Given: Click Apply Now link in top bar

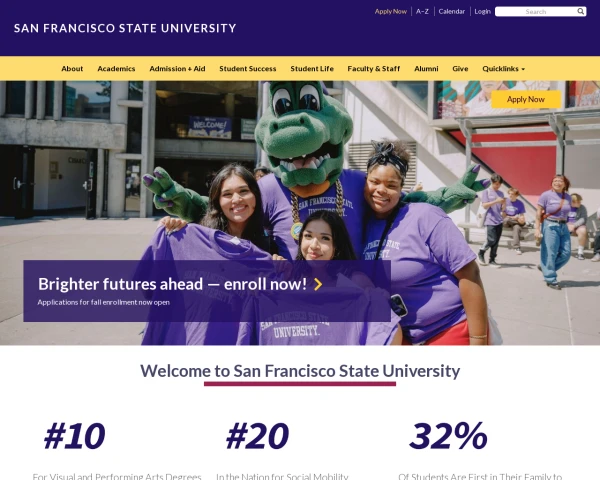Looking at the screenshot, I should 391,12.
